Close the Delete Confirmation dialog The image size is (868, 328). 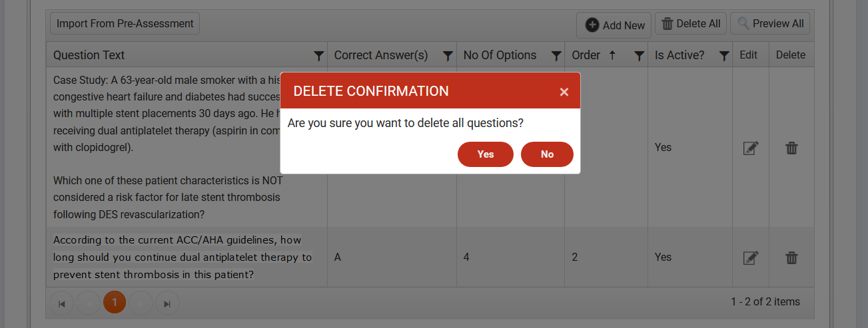[x=564, y=92]
